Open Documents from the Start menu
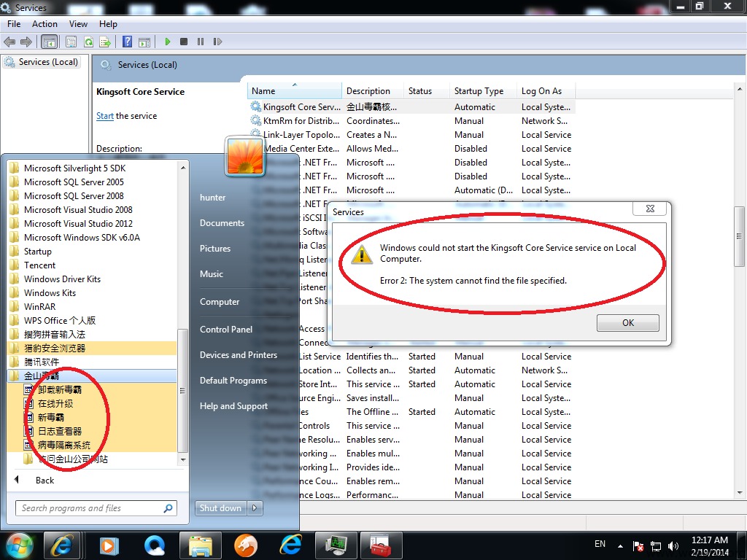The height and width of the screenshot is (560, 747). [222, 223]
